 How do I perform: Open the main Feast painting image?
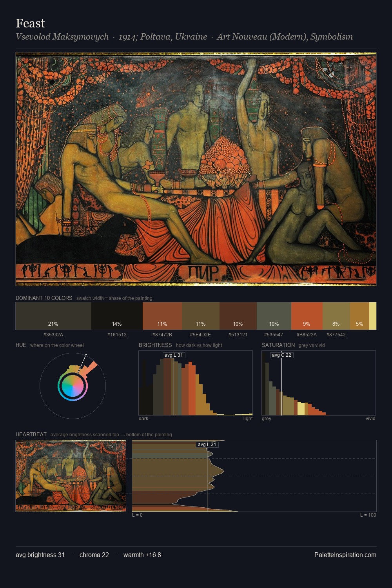tap(196, 169)
